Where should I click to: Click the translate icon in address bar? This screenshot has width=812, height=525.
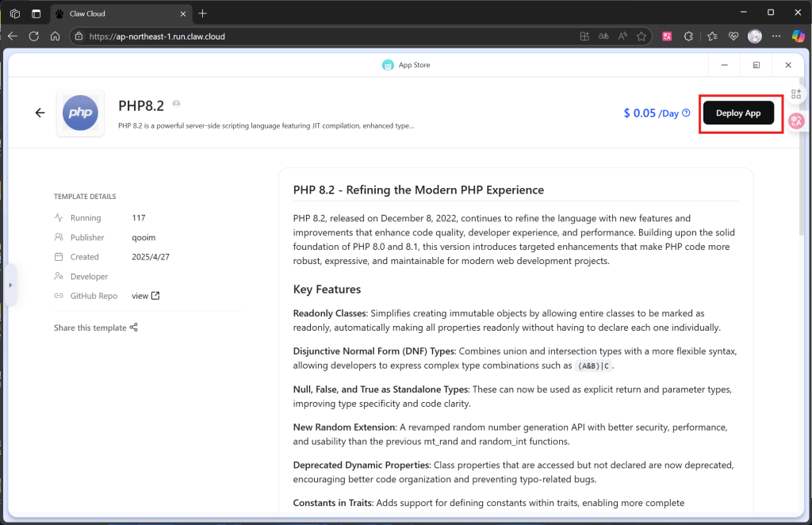coord(603,36)
